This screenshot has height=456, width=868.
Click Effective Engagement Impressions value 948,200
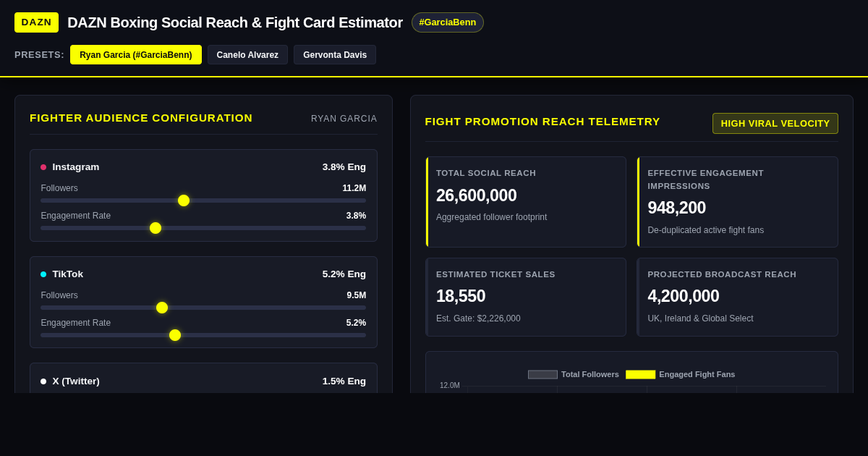pyautogui.click(x=677, y=208)
